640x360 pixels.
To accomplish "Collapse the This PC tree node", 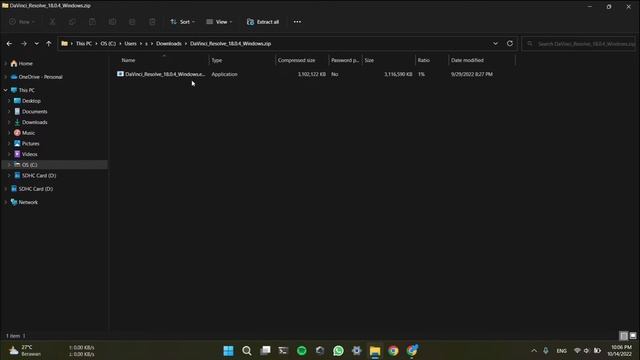I will click(6, 90).
